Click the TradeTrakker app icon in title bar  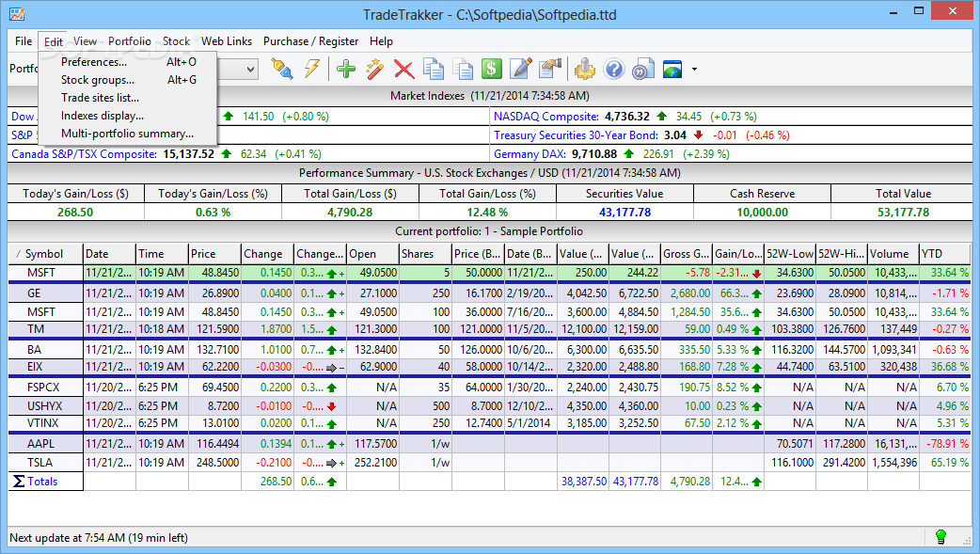pos(17,13)
